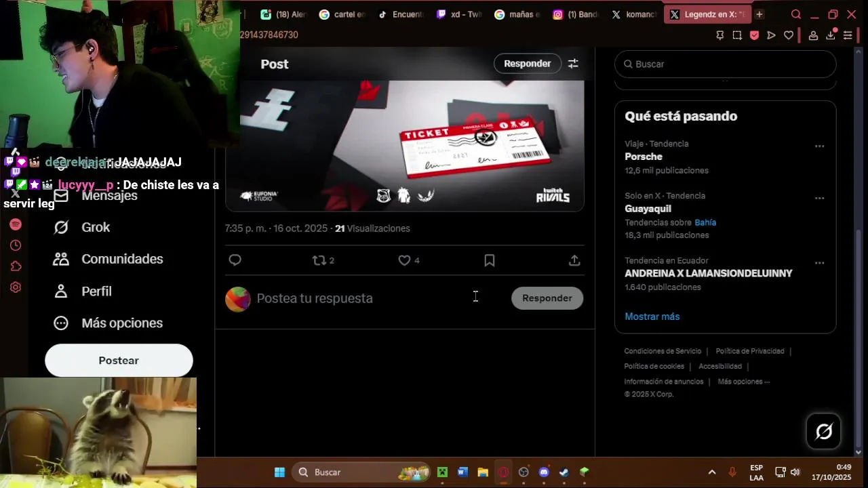Like the post showing 4 likes
The image size is (868, 488).
408,260
